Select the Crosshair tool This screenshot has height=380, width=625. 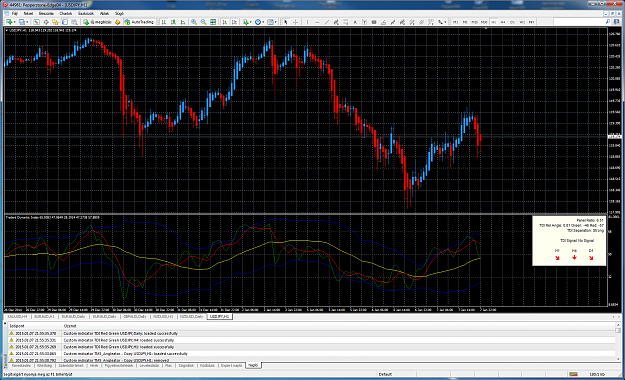(295, 22)
